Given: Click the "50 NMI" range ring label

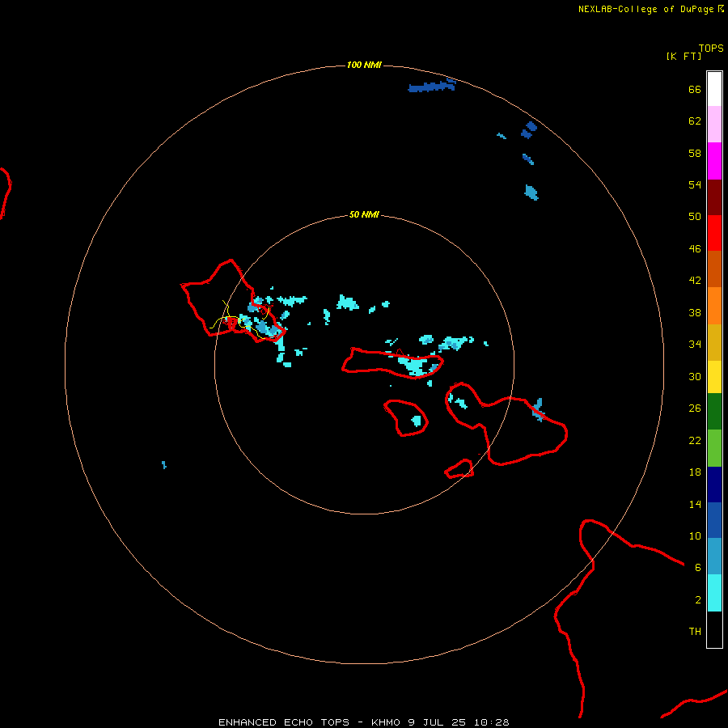Looking at the screenshot, I should 364,214.
